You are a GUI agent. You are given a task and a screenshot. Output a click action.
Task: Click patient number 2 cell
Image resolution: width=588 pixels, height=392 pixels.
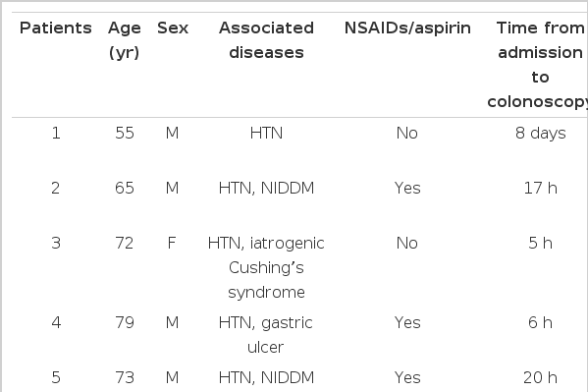point(56,188)
